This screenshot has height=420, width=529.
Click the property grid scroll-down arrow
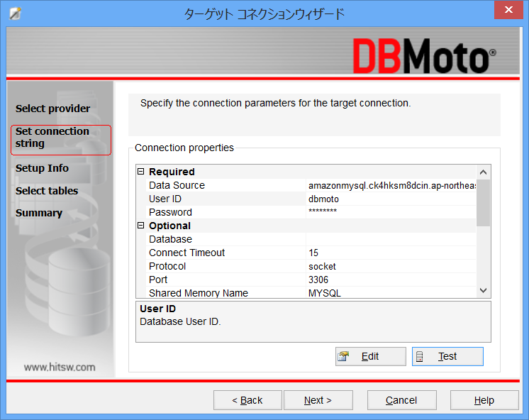tap(483, 290)
